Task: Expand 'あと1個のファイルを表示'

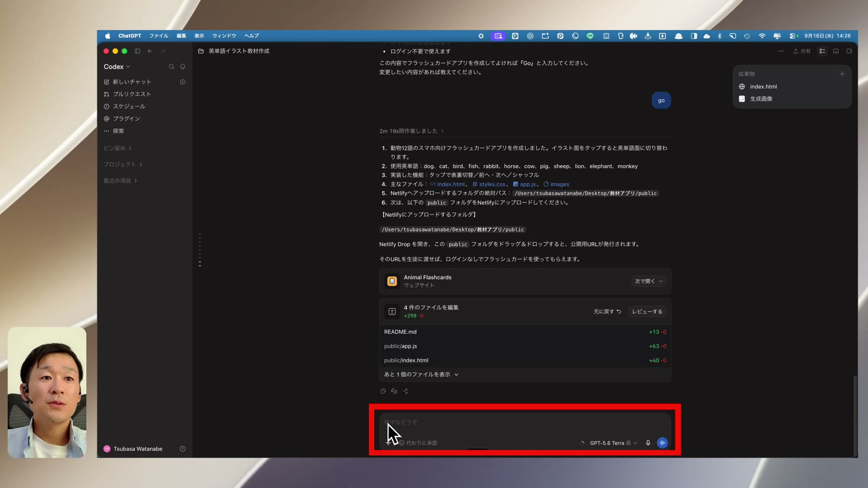Action: [422, 375]
